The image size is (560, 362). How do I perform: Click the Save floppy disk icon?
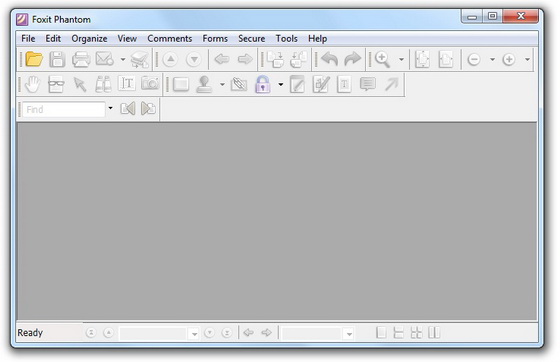57,59
